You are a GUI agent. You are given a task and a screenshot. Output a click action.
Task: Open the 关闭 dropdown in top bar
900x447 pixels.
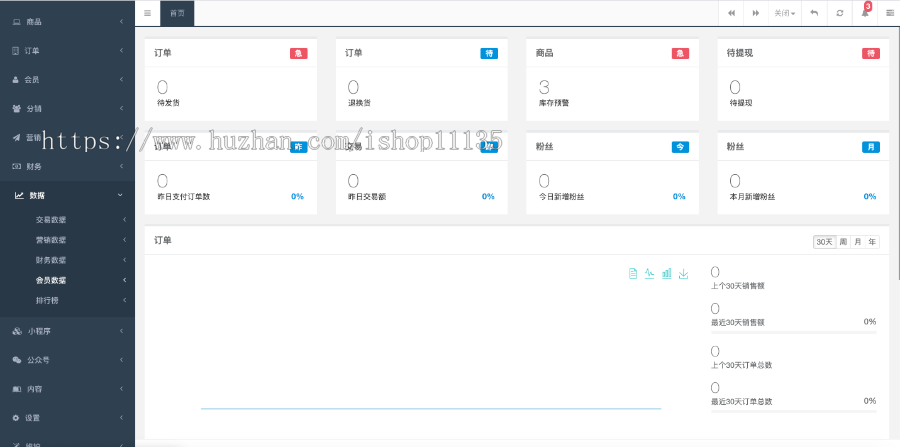[x=785, y=13]
